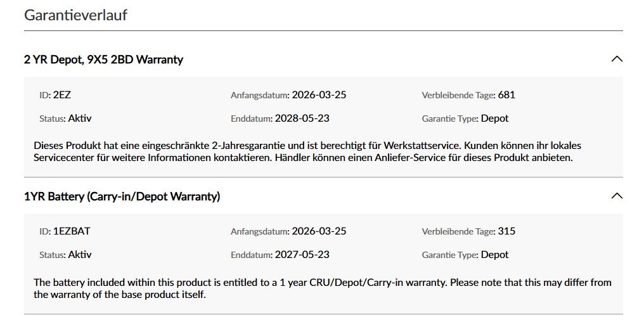Image resolution: width=644 pixels, height=329 pixels.
Task: Select the battery warranty ID 1EZBAT
Action: click(x=72, y=231)
